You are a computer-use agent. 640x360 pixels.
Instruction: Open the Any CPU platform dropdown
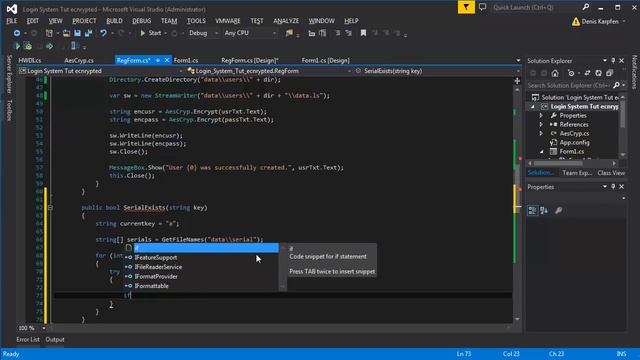pos(250,33)
